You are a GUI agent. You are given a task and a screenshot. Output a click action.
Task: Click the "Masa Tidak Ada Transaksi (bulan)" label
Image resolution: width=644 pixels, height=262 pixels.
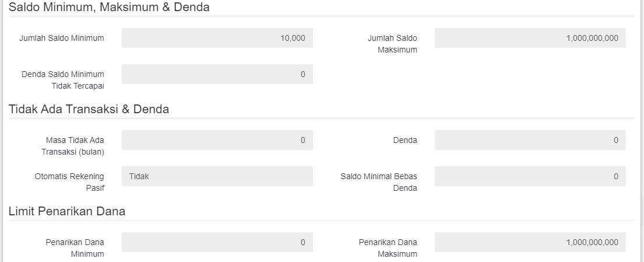click(x=73, y=146)
